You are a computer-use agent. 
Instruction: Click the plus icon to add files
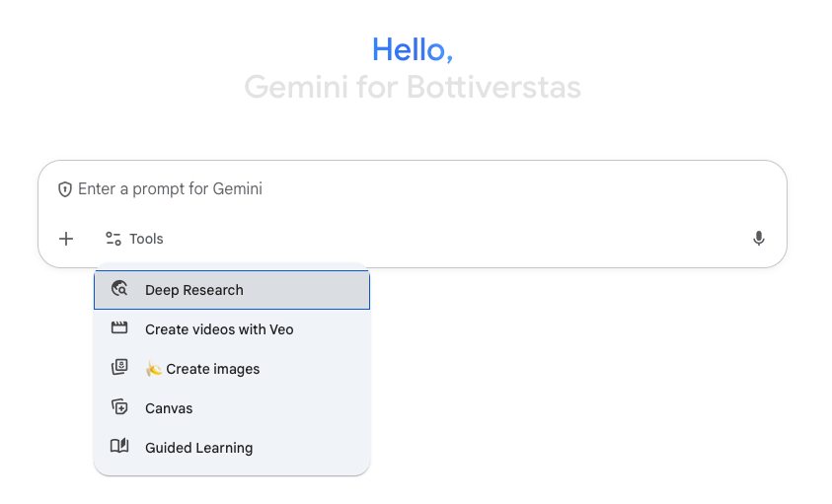pyautogui.click(x=66, y=239)
